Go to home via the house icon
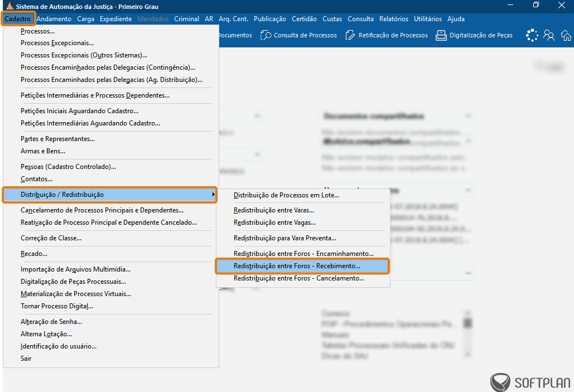 tap(566, 35)
